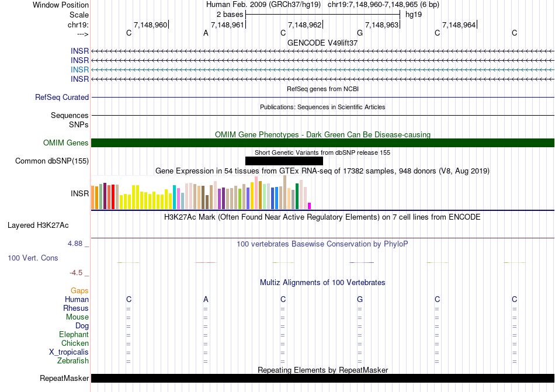Click the orange Gaps label
Viewport: 555px width, 392px height.
(79, 290)
